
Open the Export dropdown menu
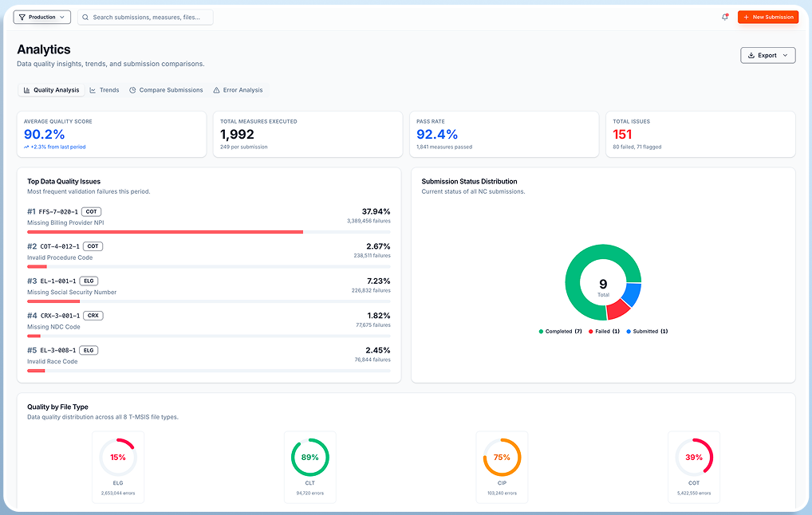(768, 55)
